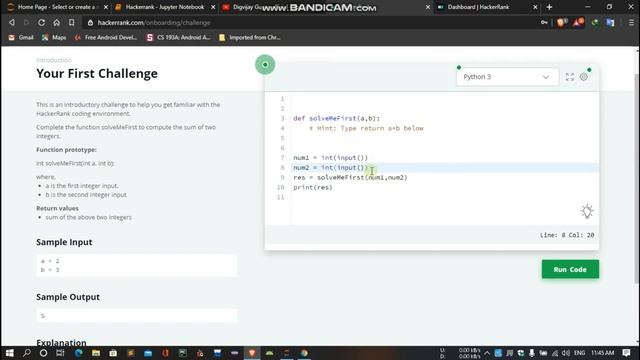Open Microsoft Store from taskbar
The image size is (640, 360).
(x=113, y=353)
